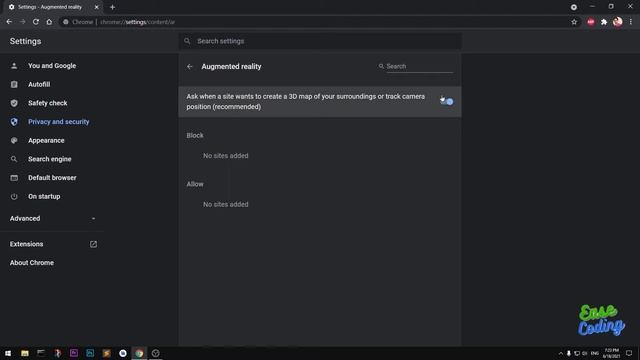The image size is (640, 360).
Task: Click the address bar URL
Action: click(x=138, y=22)
